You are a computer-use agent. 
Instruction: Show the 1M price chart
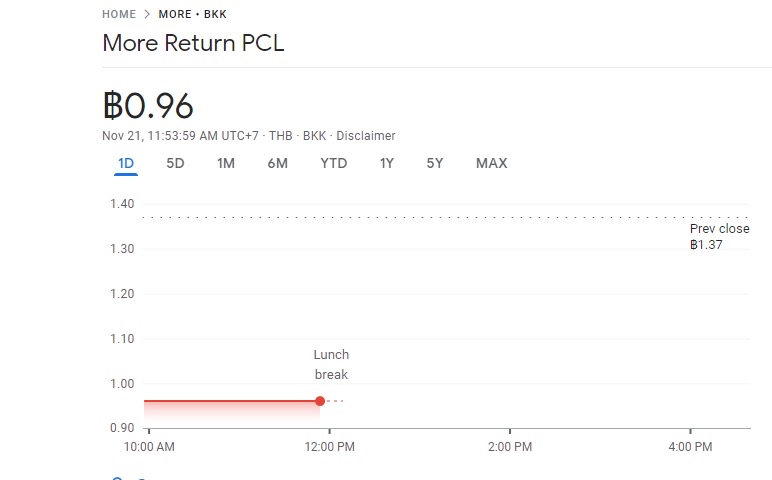tap(226, 163)
